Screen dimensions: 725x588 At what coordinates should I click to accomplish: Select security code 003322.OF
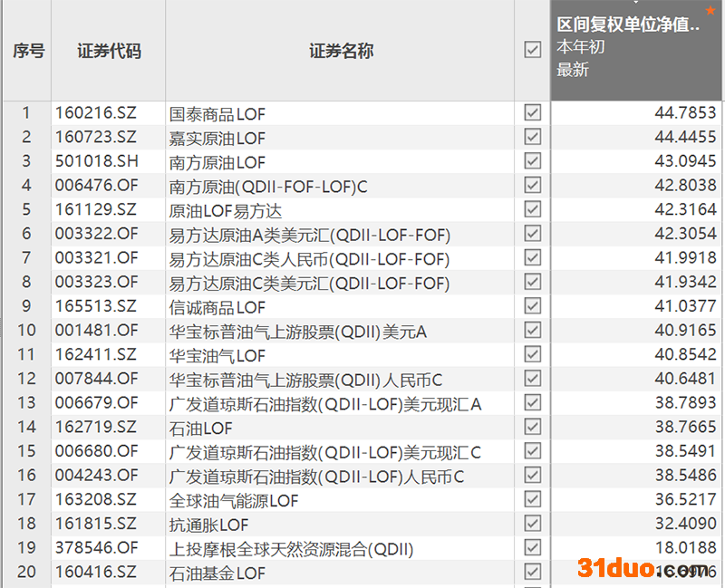tap(97, 234)
